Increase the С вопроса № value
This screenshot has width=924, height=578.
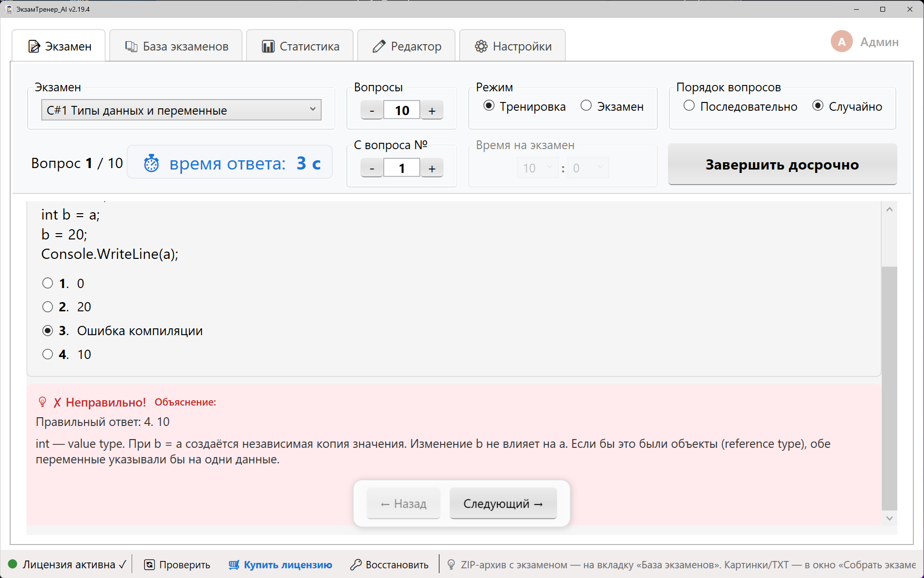pos(432,169)
